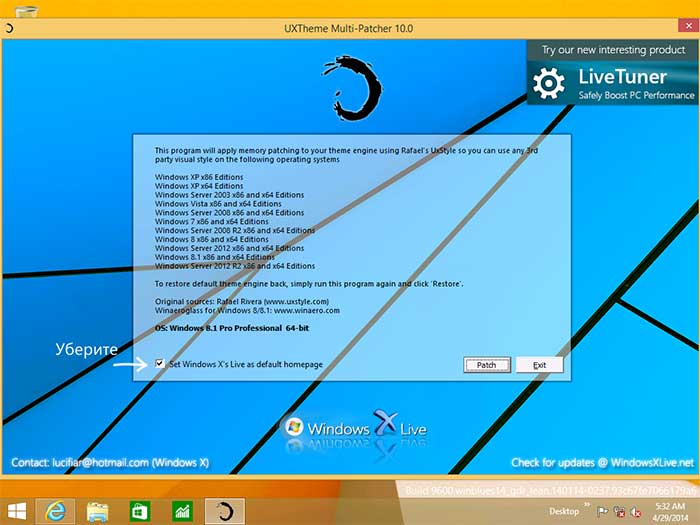
Task: Open Action Center flag icon in tray
Action: 602,512
